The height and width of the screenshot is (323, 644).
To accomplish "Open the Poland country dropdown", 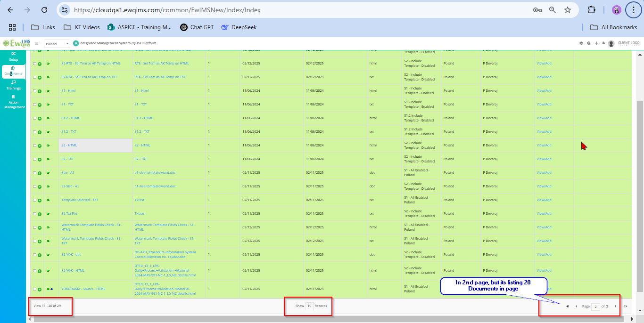I will [57, 43].
